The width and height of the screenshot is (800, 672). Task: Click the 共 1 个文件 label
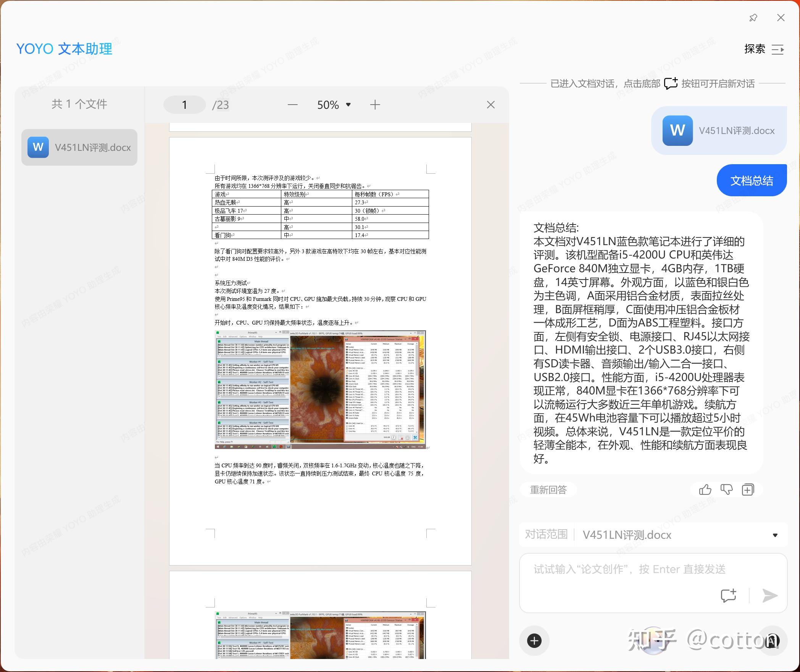click(79, 104)
